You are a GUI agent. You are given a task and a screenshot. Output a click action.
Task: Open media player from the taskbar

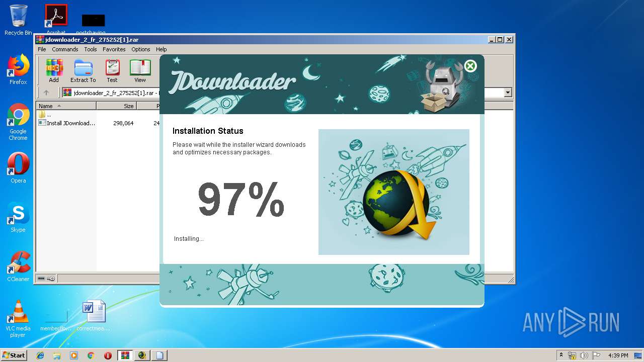click(x=74, y=355)
